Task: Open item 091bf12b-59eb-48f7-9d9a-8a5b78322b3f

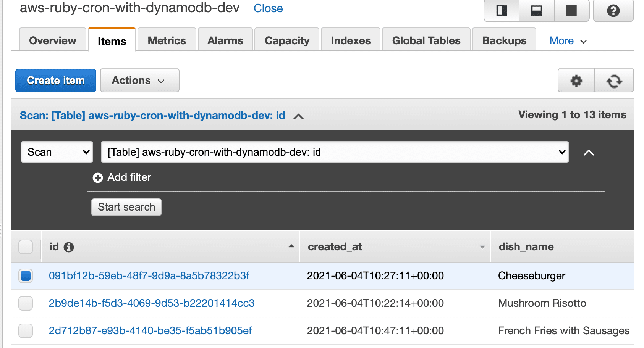Action: (149, 276)
